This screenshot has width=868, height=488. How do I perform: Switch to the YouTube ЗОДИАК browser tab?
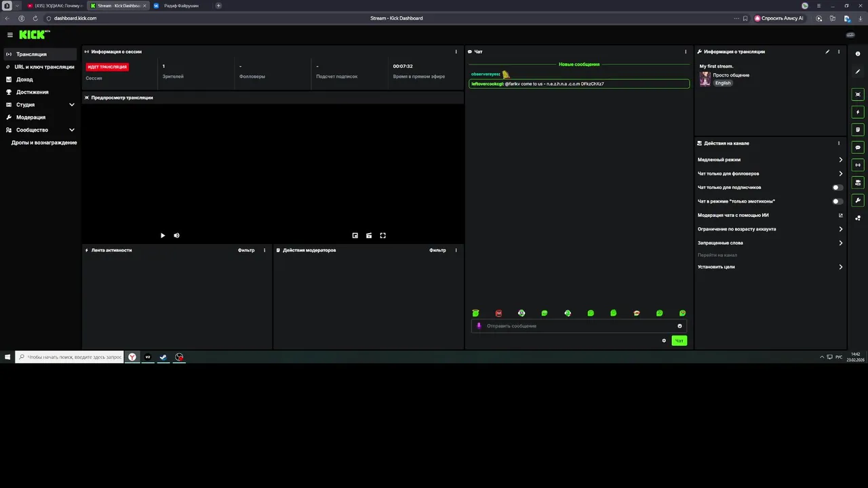(54, 5)
